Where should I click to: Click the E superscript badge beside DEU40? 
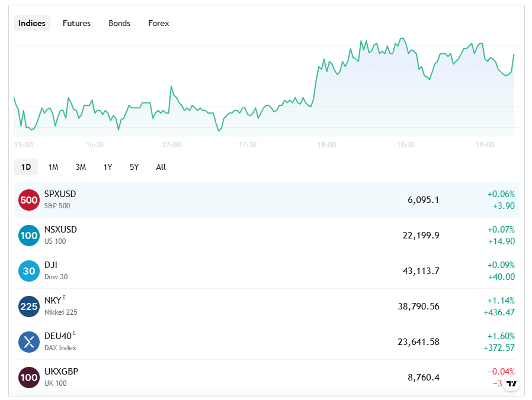pos(74,333)
